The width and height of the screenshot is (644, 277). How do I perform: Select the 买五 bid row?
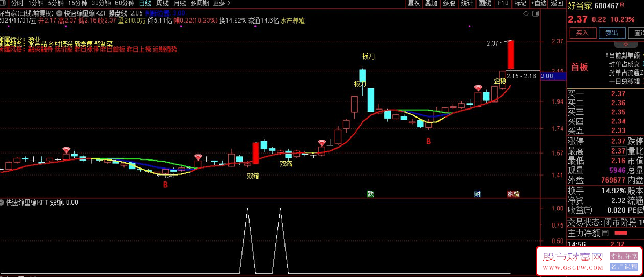click(x=605, y=130)
